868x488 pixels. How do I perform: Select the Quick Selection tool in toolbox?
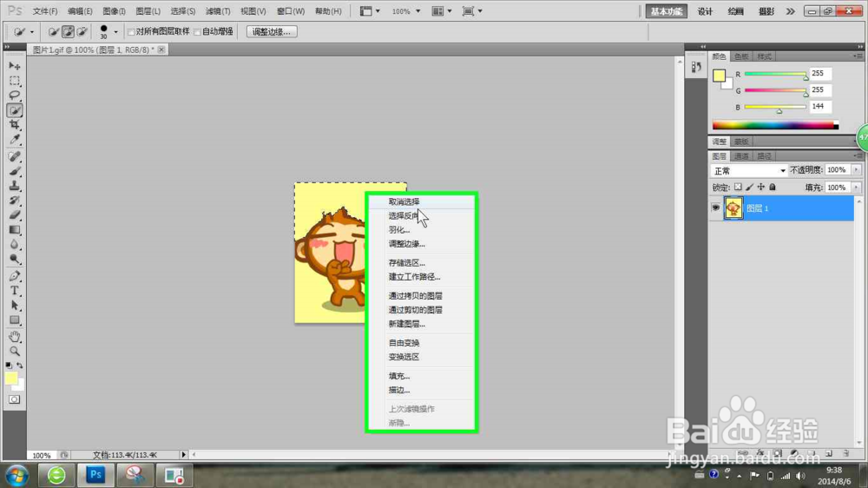[15, 110]
